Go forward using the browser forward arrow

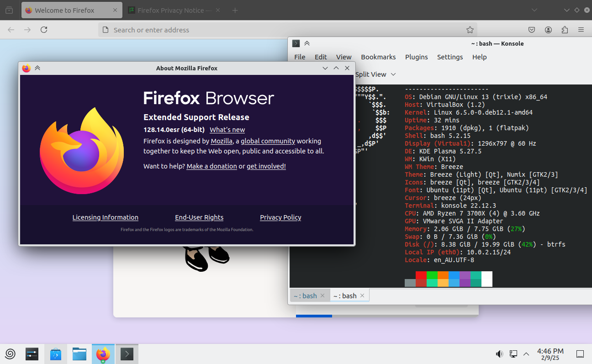click(x=27, y=30)
